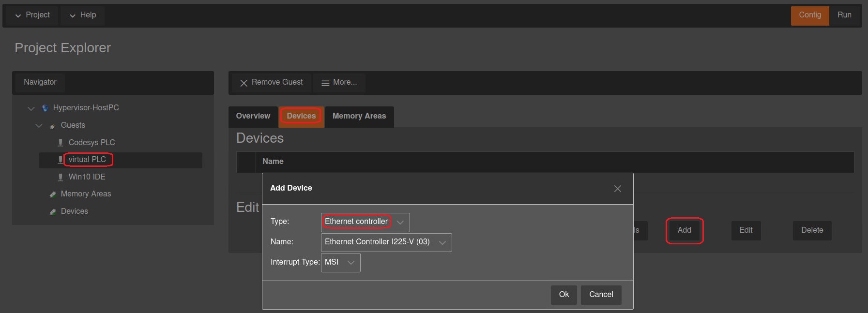The image size is (868, 313).
Task: Collapse the Guests tree node
Action: tap(39, 126)
